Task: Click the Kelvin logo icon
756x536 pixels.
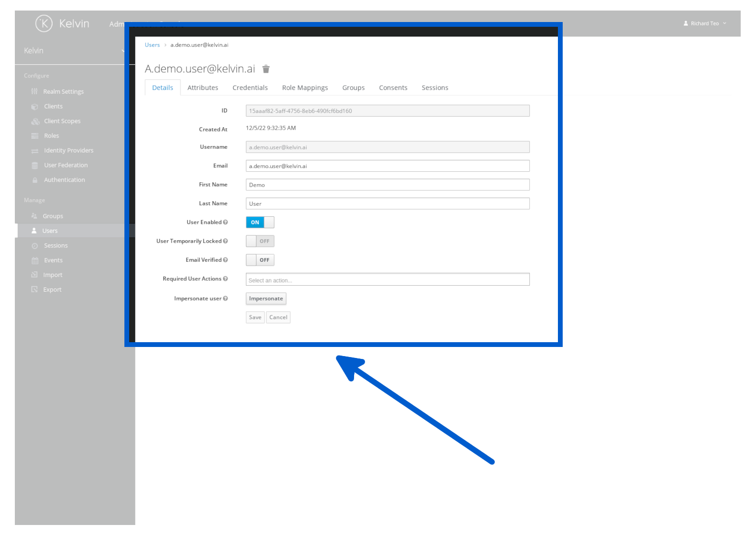Action: coord(44,23)
